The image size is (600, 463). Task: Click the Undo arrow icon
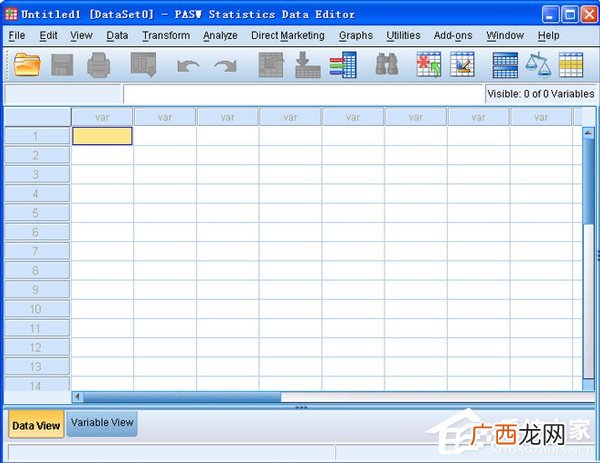pos(188,66)
